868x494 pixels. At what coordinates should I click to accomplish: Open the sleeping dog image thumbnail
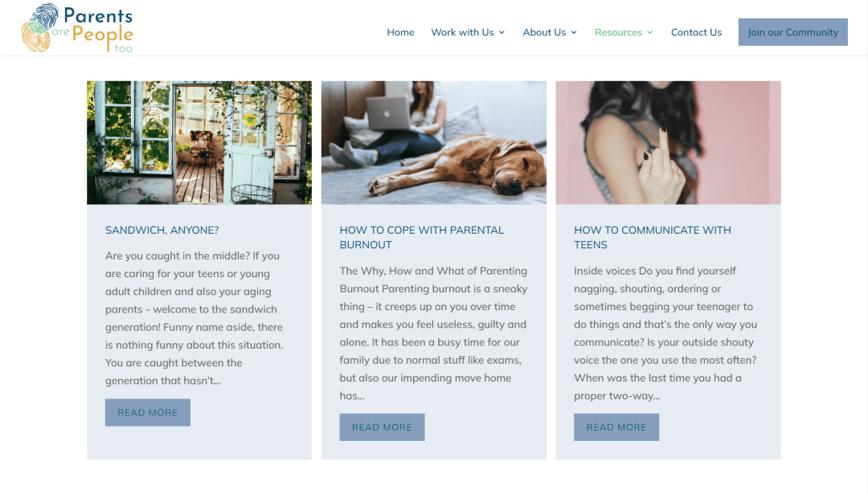click(434, 143)
